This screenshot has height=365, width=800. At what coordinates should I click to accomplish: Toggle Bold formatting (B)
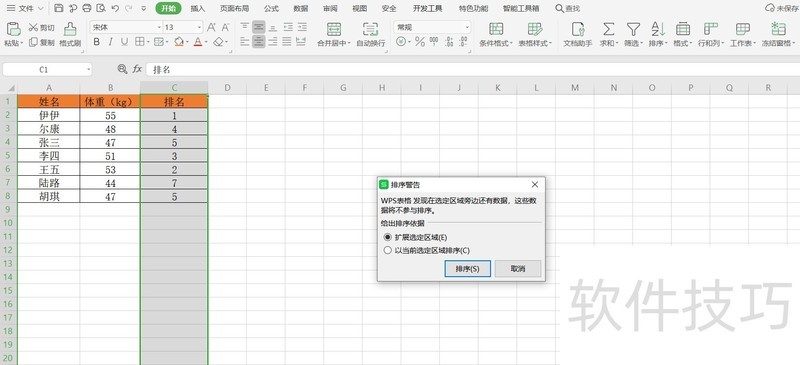click(96, 42)
